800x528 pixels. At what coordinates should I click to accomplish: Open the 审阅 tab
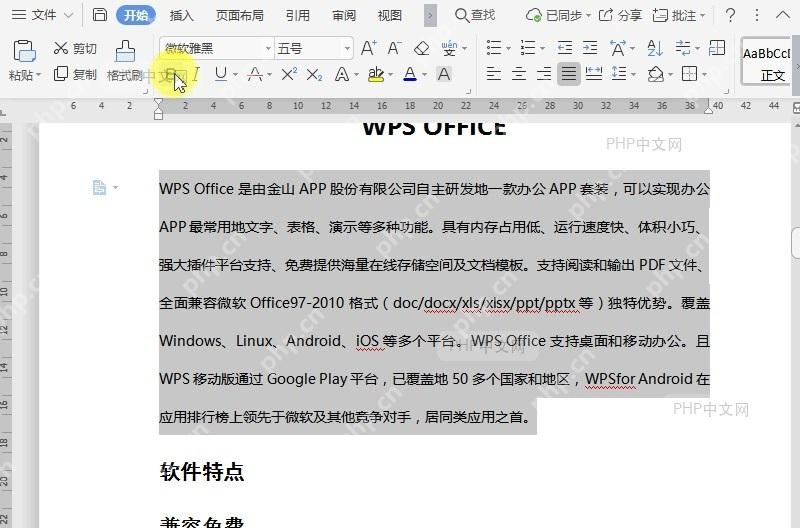click(344, 16)
